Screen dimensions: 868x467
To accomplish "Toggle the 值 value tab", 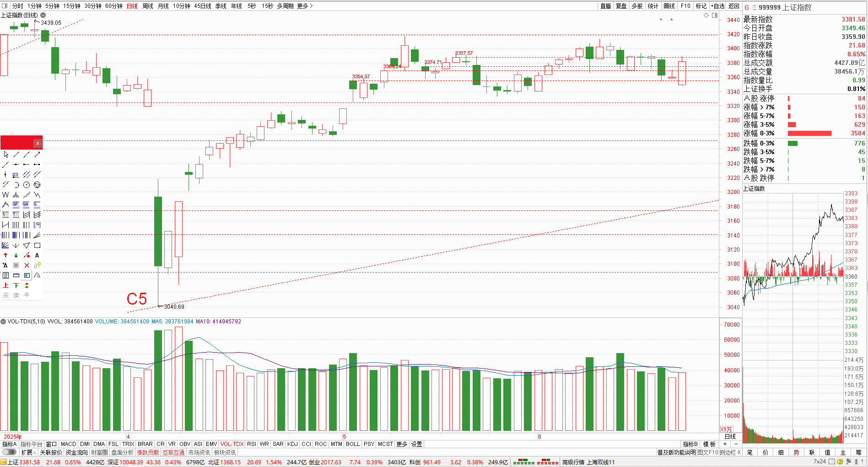I will (x=827, y=452).
